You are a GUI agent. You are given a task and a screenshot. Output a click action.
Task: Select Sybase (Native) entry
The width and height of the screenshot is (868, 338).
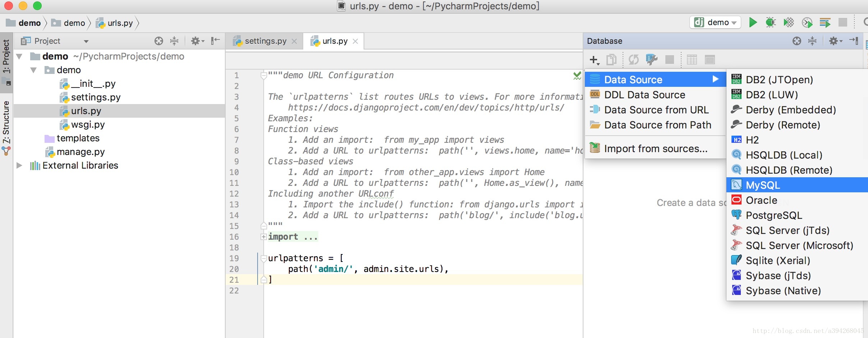coord(797,291)
